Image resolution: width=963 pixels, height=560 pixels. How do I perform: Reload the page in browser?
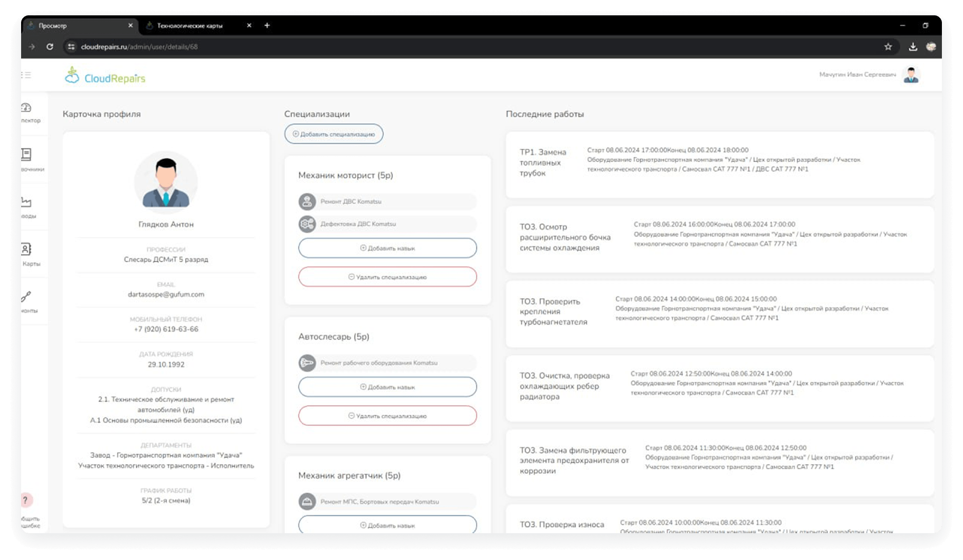pos(50,47)
